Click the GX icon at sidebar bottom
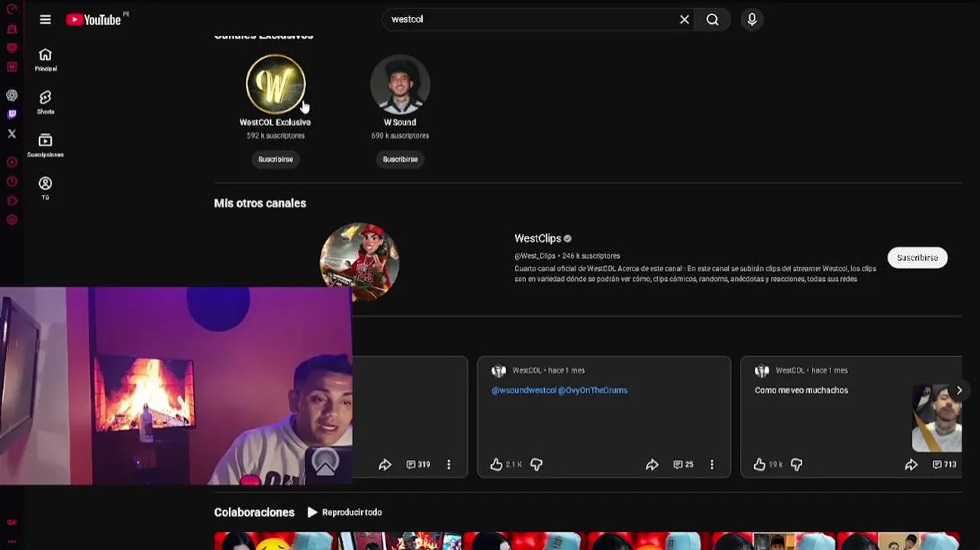The image size is (980, 550). tap(11, 522)
